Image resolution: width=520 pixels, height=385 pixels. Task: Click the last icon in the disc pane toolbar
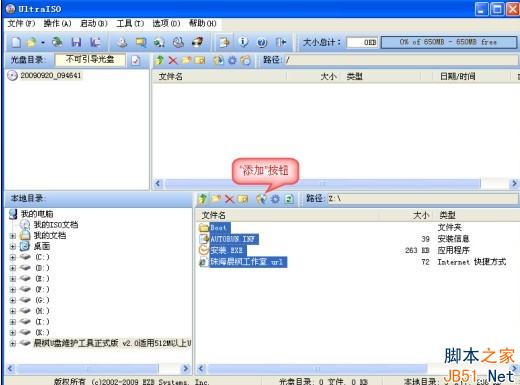click(x=245, y=60)
